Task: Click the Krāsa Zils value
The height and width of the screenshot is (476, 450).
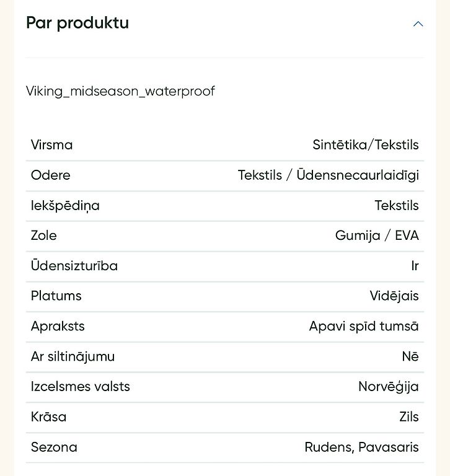Action: (x=409, y=416)
